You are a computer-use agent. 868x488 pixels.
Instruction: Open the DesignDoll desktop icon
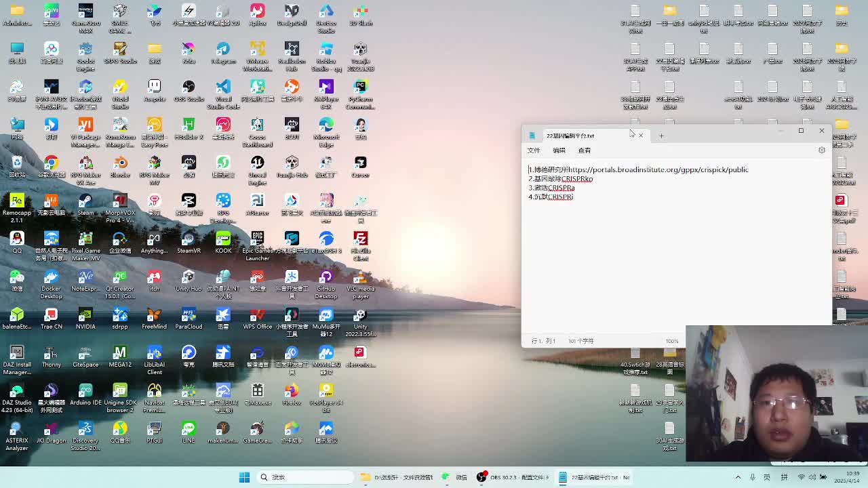pos(292,15)
